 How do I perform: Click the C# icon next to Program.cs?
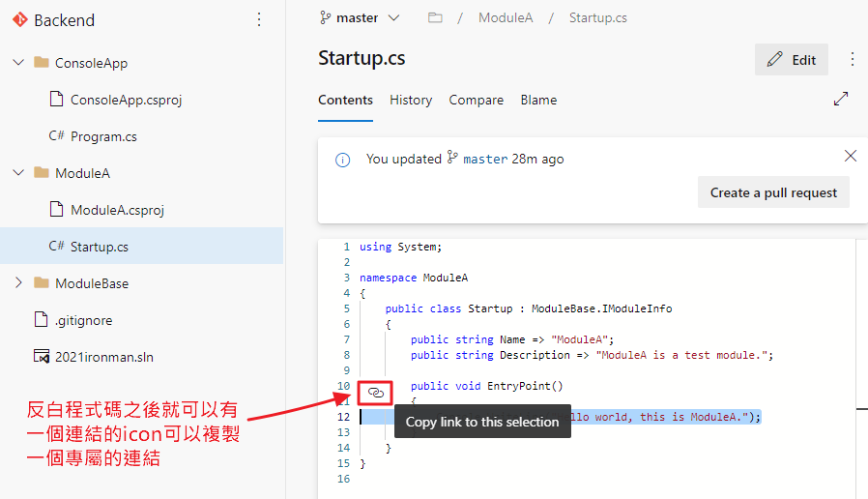click(56, 136)
